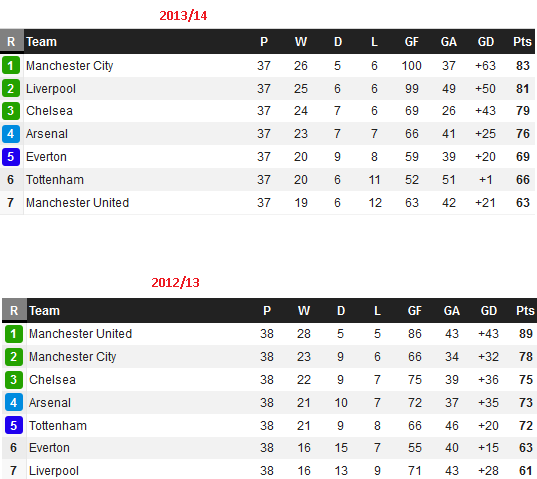537x479 pixels.
Task: Click the green rank 3 badge in 2013/14 table
Action: pyautogui.click(x=11, y=111)
